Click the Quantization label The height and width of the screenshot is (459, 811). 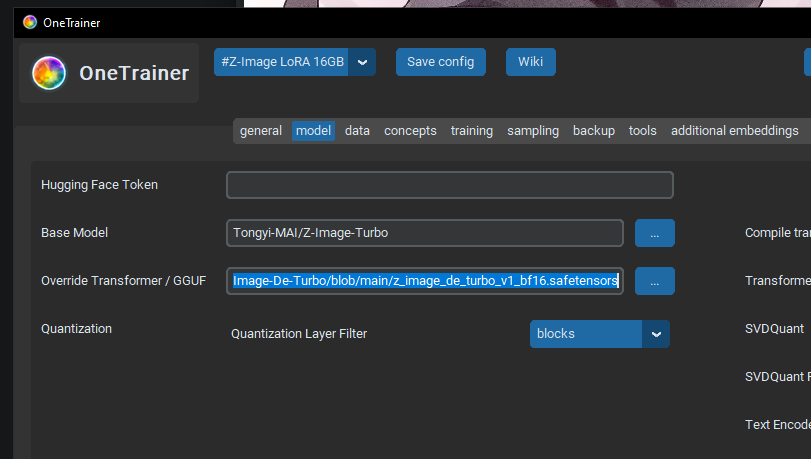coord(77,329)
